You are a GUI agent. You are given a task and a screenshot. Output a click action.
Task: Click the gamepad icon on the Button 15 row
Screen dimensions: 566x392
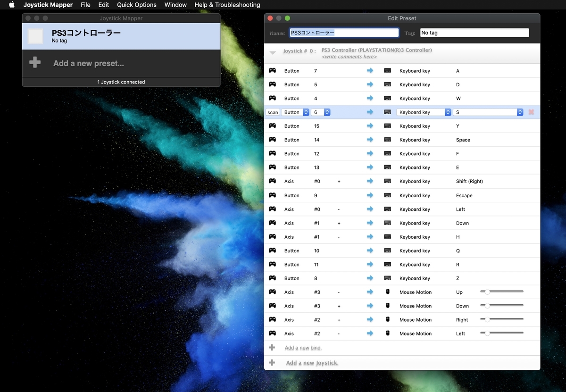pyautogui.click(x=272, y=126)
